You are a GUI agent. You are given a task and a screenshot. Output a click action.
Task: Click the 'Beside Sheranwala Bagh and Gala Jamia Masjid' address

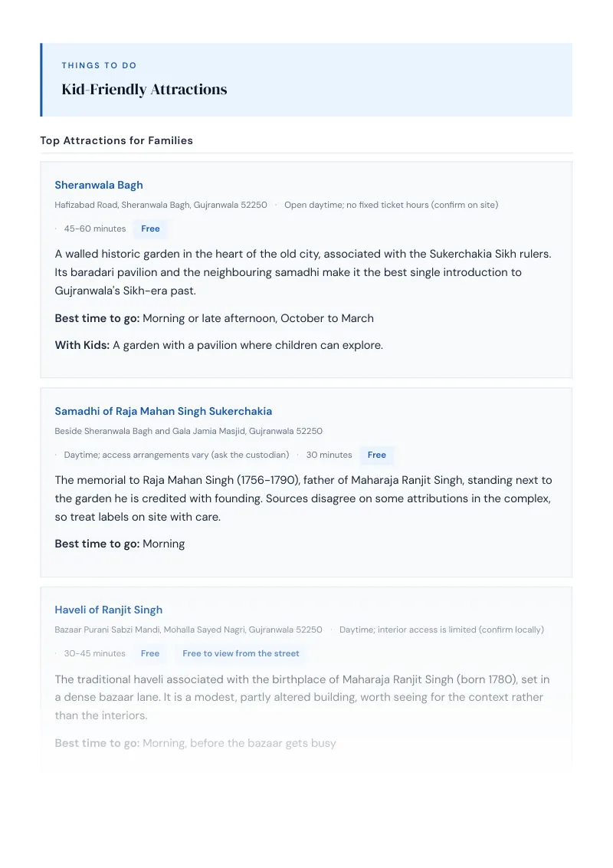(x=188, y=431)
